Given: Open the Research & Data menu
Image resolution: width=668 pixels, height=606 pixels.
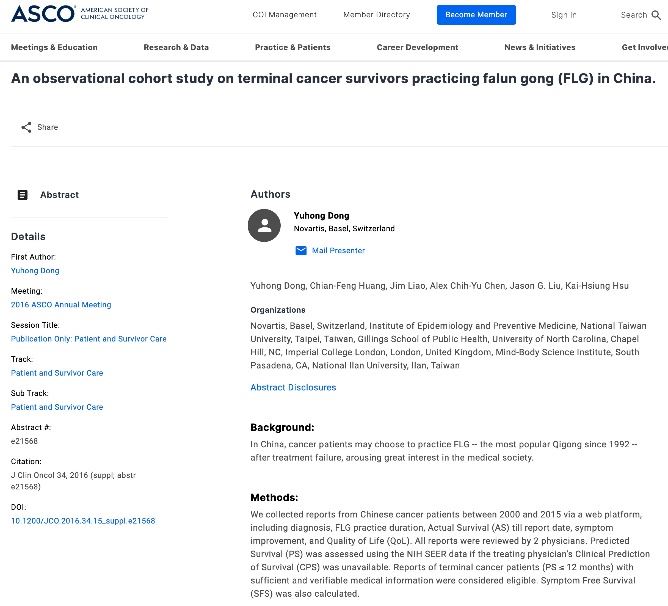Looking at the screenshot, I should point(176,47).
